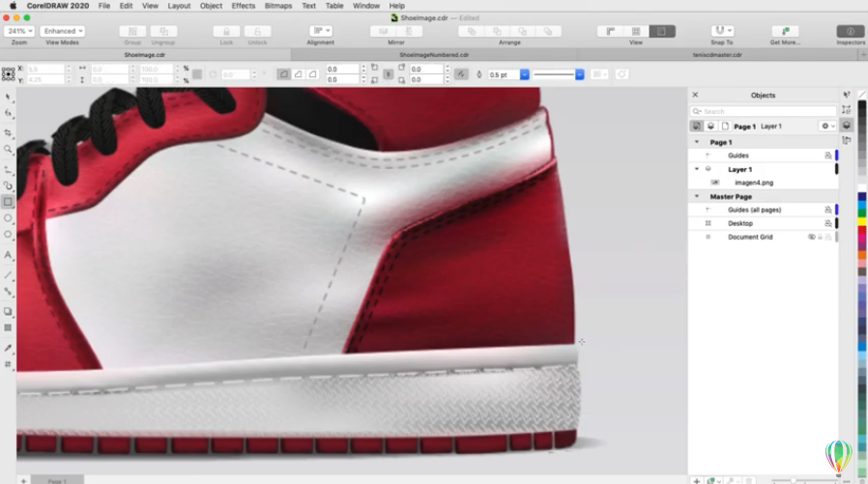Open outline width 0.5 pt dropdown
The width and height of the screenshot is (868, 484).
pos(524,74)
